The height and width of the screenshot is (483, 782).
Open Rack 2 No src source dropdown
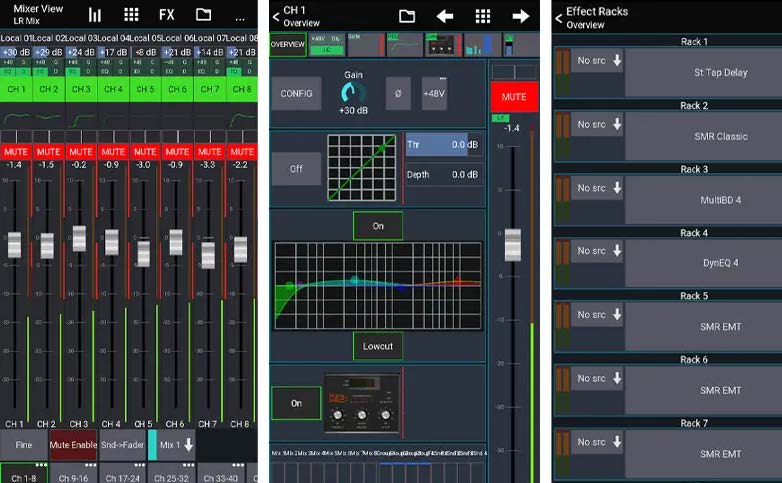[x=597, y=124]
